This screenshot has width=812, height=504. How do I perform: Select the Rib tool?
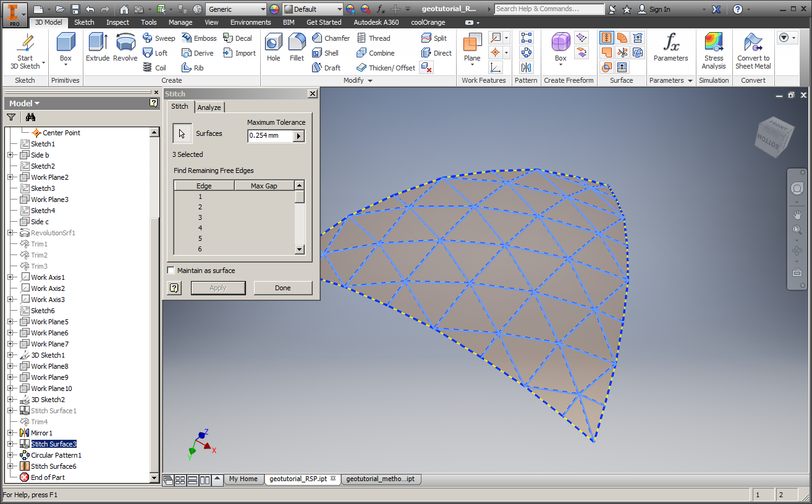tap(193, 67)
